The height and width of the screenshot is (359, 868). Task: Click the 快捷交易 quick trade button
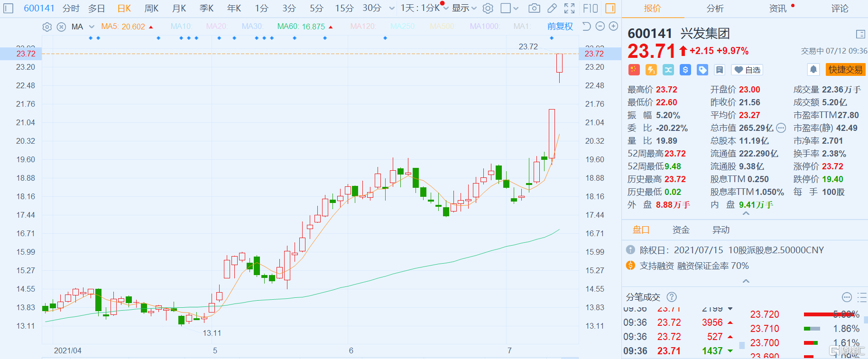point(845,70)
